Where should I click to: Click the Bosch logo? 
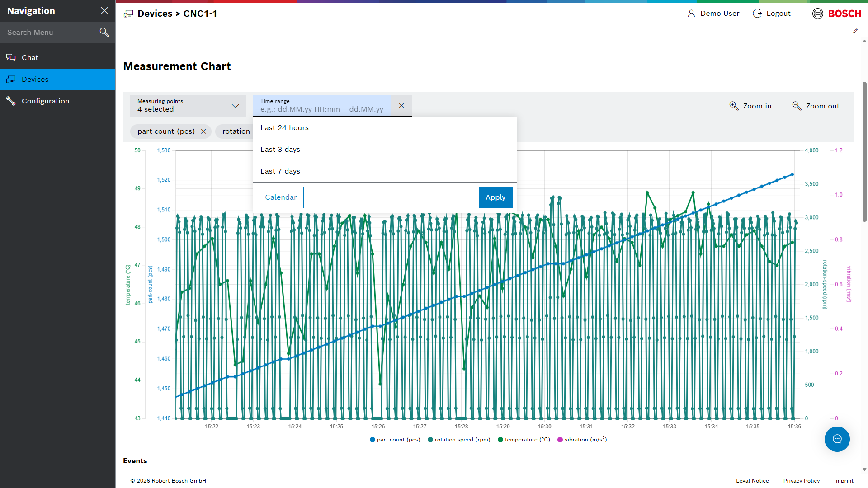tap(837, 14)
